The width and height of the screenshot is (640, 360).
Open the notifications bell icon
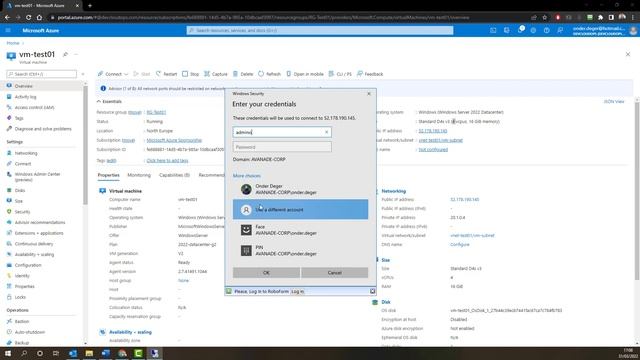(520, 30)
